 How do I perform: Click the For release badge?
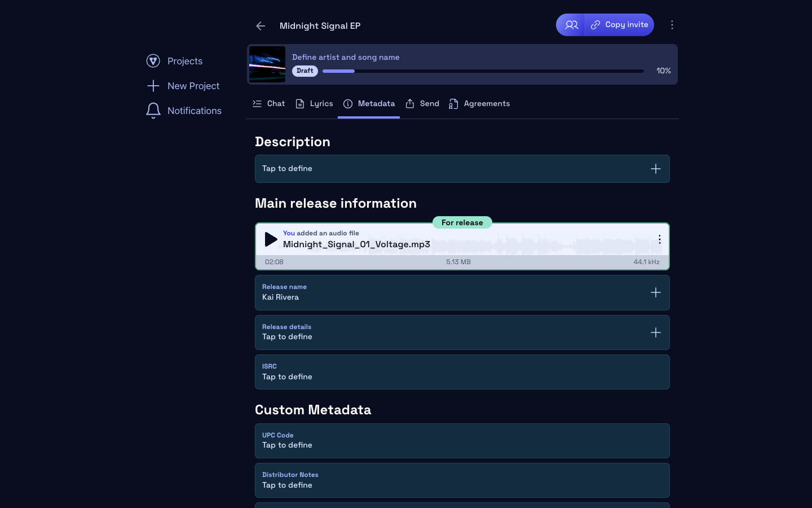462,223
